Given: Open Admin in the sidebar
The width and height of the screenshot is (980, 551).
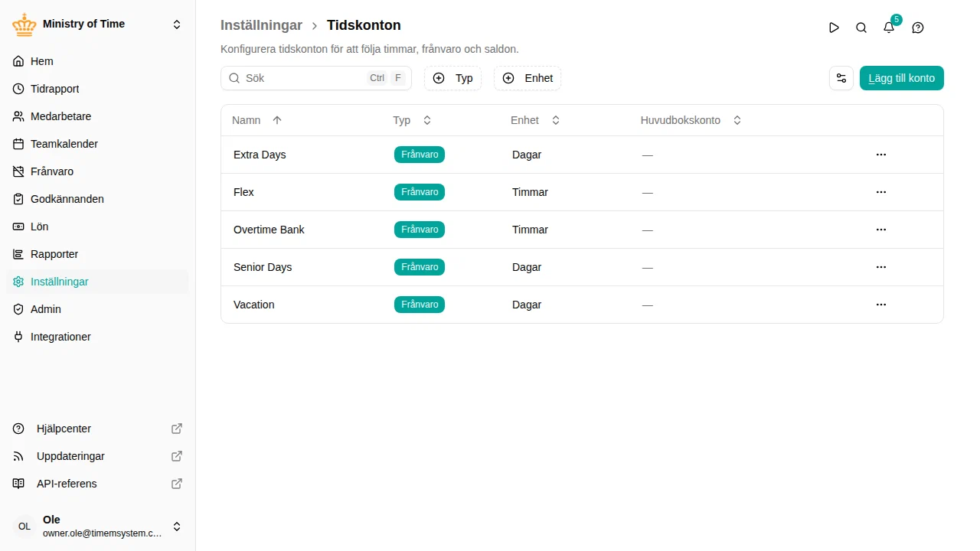Looking at the screenshot, I should tap(97, 309).
